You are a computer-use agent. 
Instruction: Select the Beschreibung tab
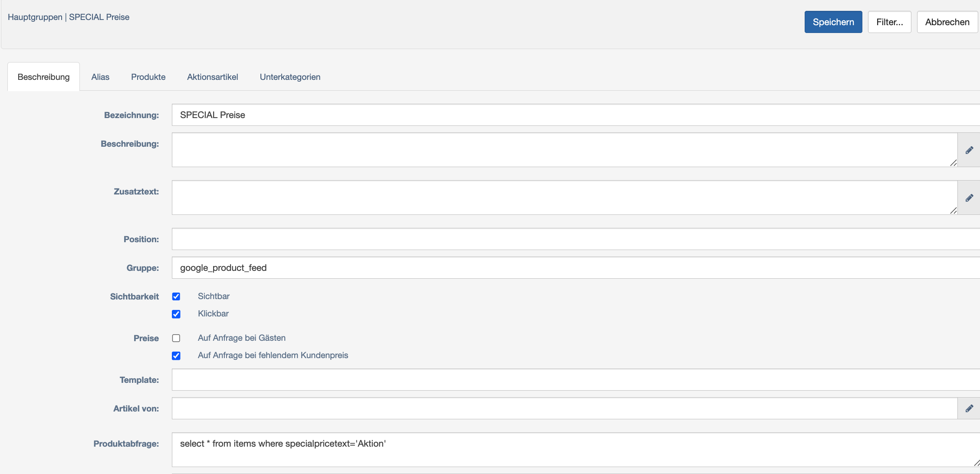(x=43, y=77)
